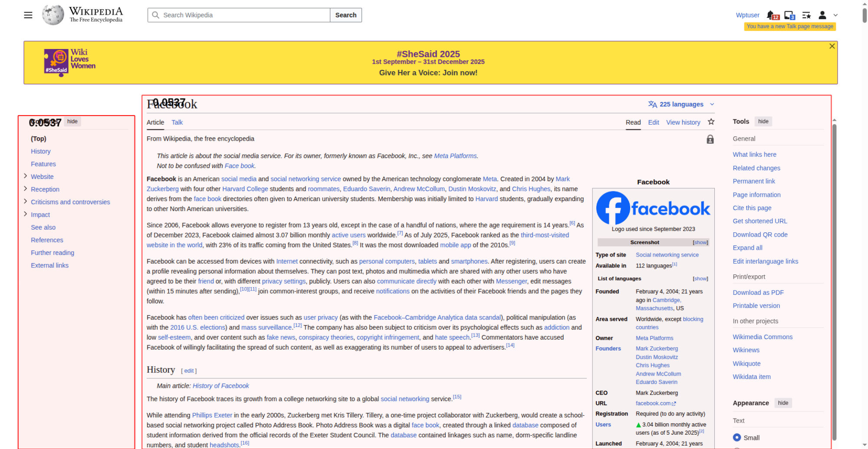Star this page to watchlist
Viewport: 868px width, 449px height.
click(x=711, y=122)
